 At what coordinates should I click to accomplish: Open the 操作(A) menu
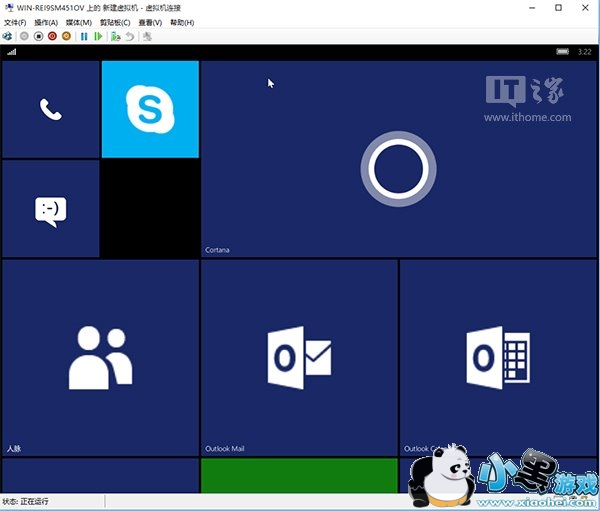coord(46,22)
